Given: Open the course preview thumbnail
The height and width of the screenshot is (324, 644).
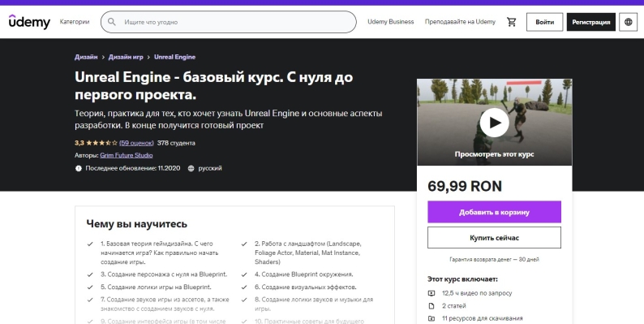Looking at the screenshot, I should click(494, 122).
